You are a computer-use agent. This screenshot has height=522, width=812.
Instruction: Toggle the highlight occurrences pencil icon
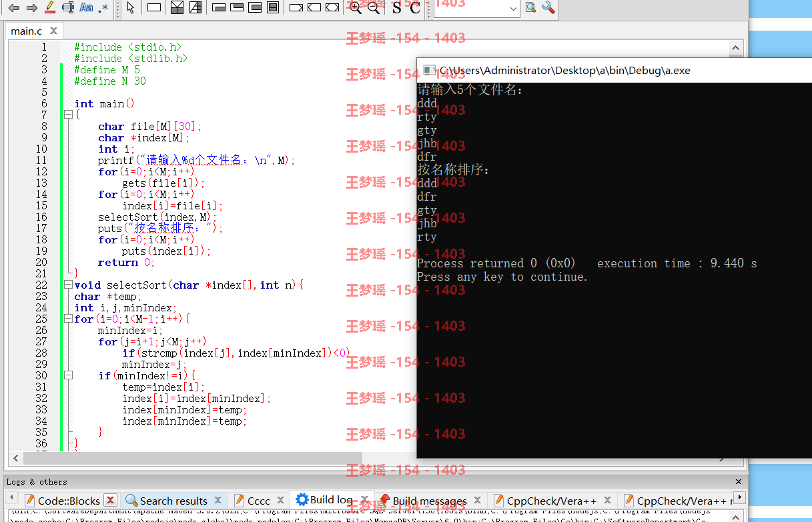49,8
